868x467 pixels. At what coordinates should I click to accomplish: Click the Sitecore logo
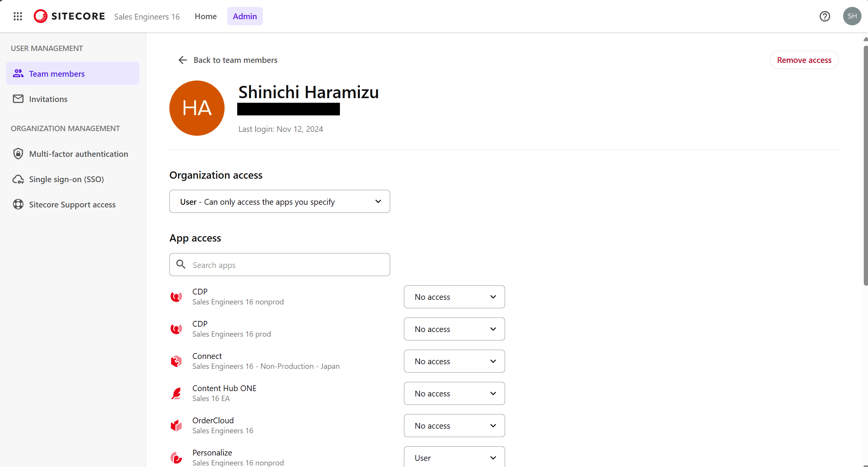click(69, 16)
